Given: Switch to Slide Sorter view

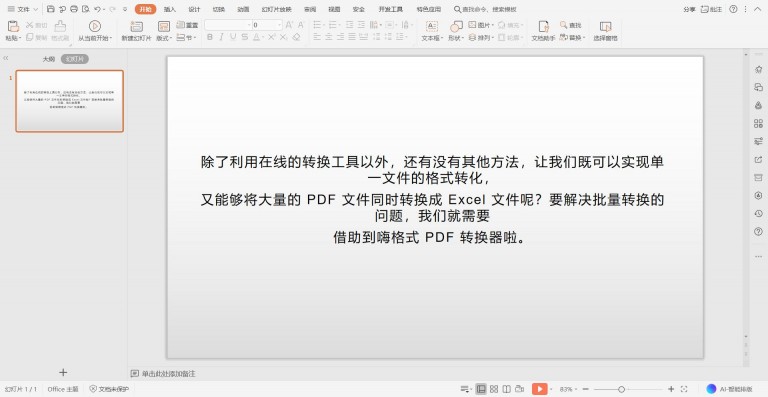Looking at the screenshot, I should (494, 389).
